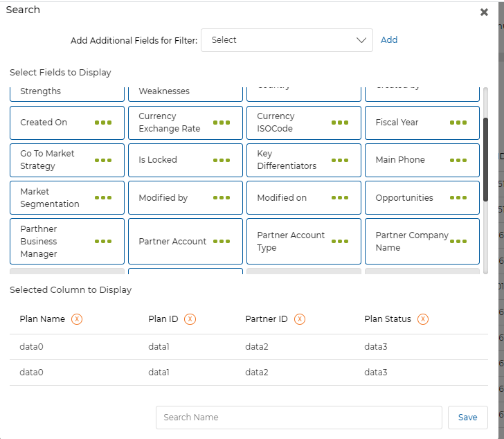Viewport: 504px width, 439px height.
Task: Click the three dots on Partner Account Type card
Action: tap(340, 242)
